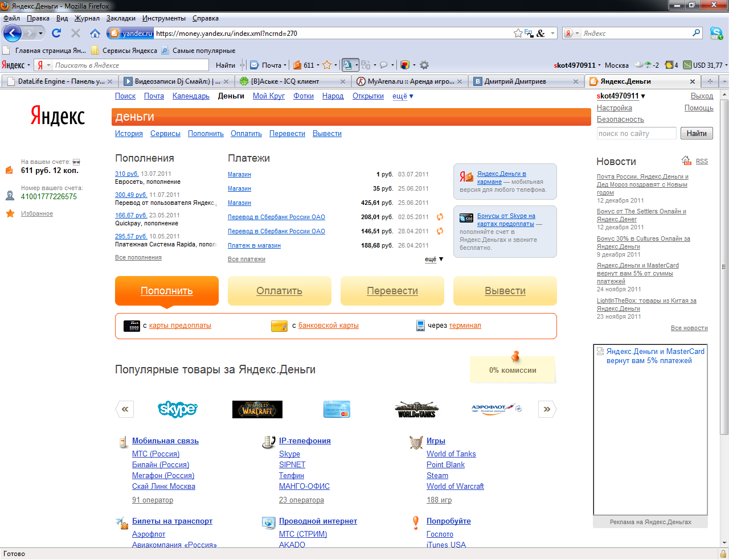
Task: Select the World of Warcraft logo
Action: point(257,409)
